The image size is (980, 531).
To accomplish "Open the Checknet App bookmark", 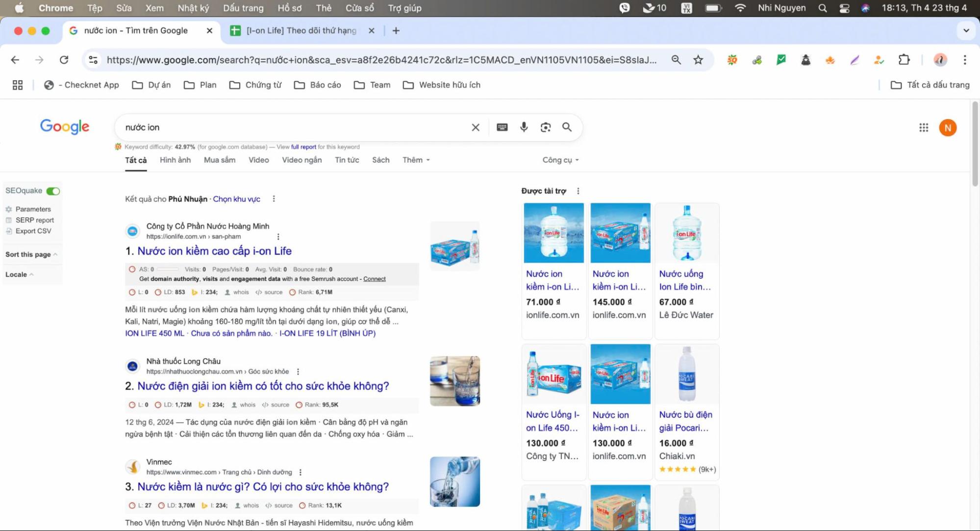I will coord(81,85).
